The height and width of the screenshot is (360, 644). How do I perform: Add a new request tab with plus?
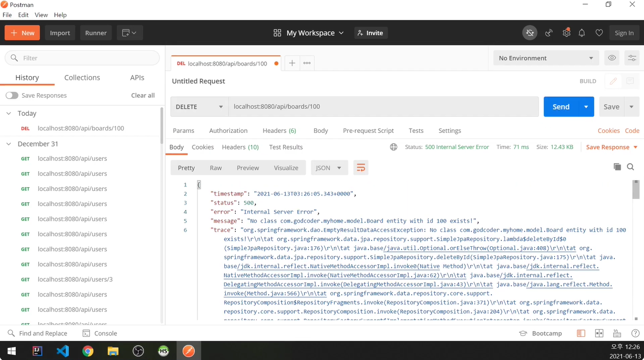[x=292, y=63]
